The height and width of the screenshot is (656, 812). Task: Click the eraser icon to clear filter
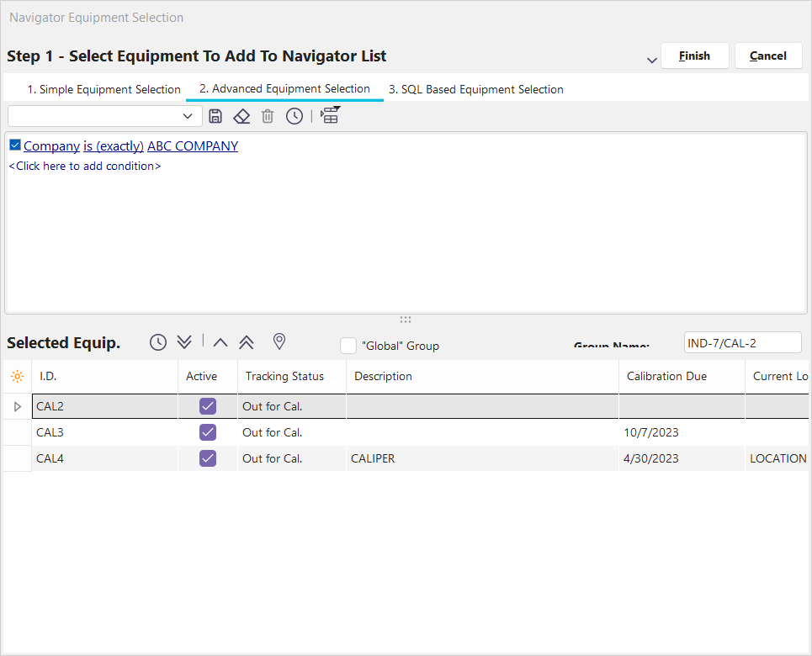tap(241, 116)
